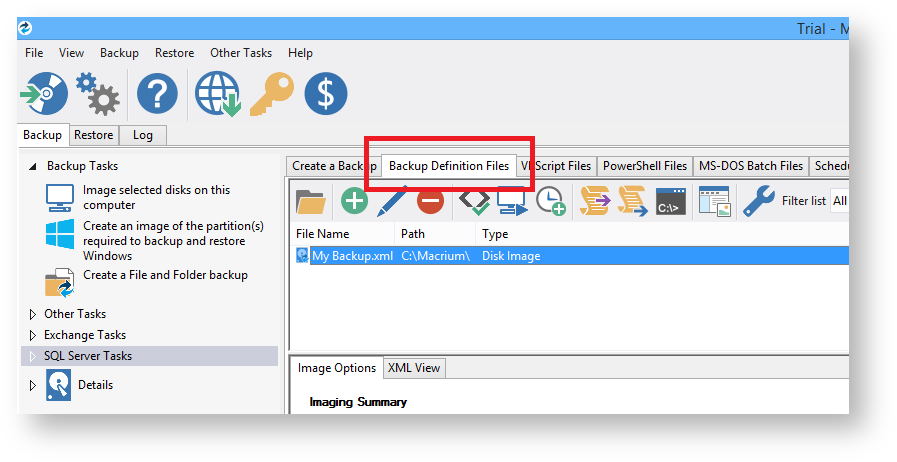The image size is (897, 462).
Task: Click the gold key license icon
Action: pos(270,95)
